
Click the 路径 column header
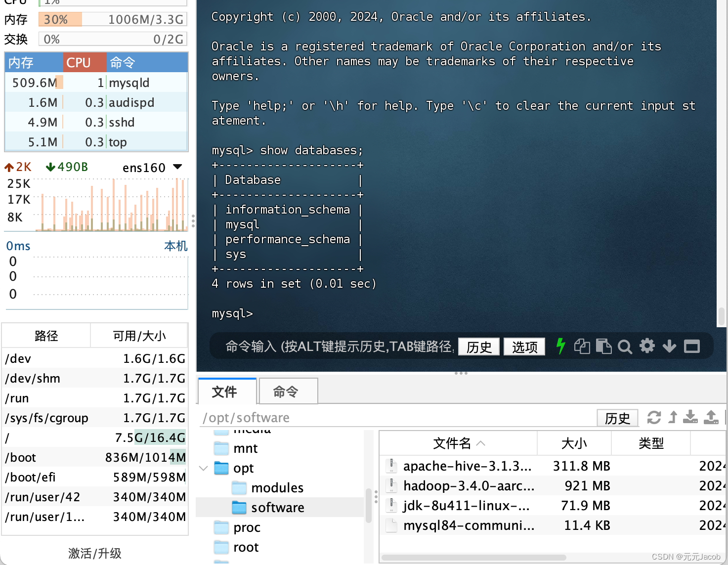click(x=46, y=336)
